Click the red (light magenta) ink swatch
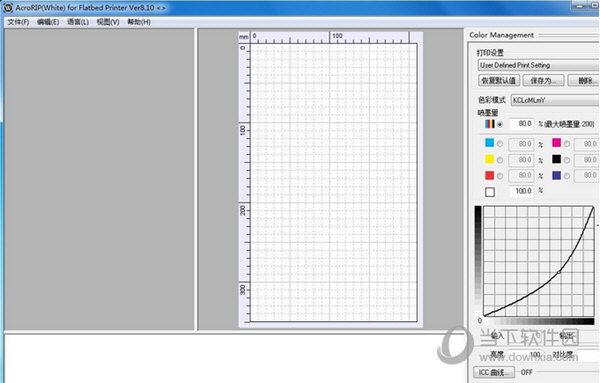 click(x=489, y=175)
